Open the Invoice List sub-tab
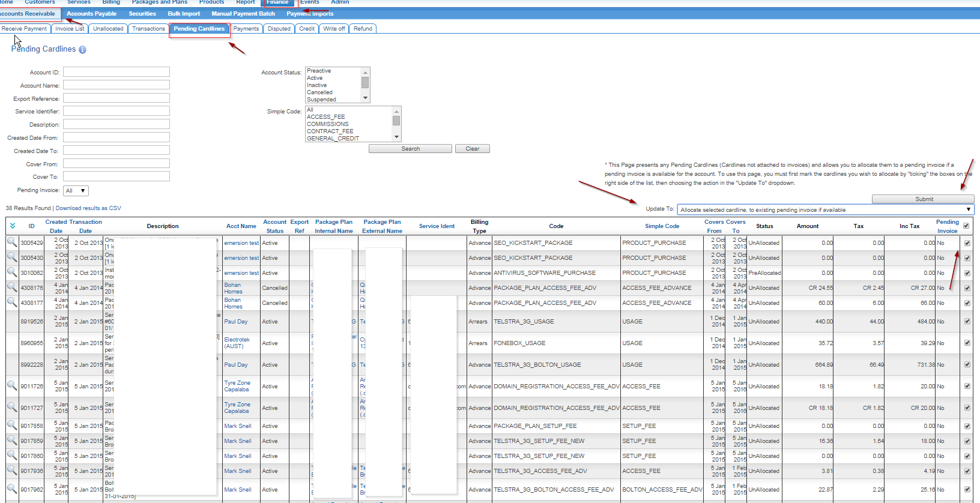 pos(70,28)
